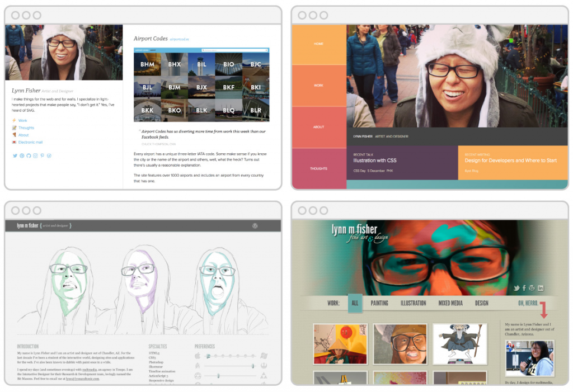Click the Twitter bird on the painted portrait
573x392 pixels.
(x=516, y=288)
